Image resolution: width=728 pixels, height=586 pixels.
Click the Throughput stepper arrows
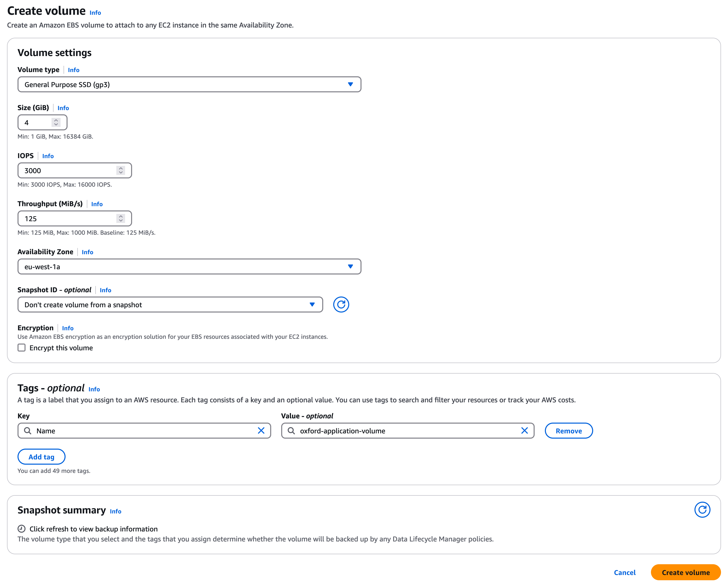121,218
